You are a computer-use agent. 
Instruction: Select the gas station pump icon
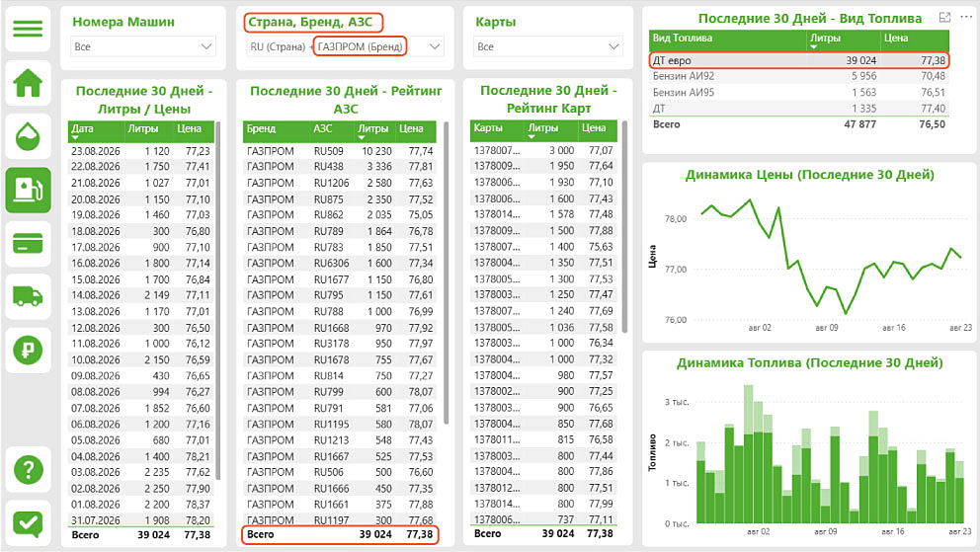[28, 190]
